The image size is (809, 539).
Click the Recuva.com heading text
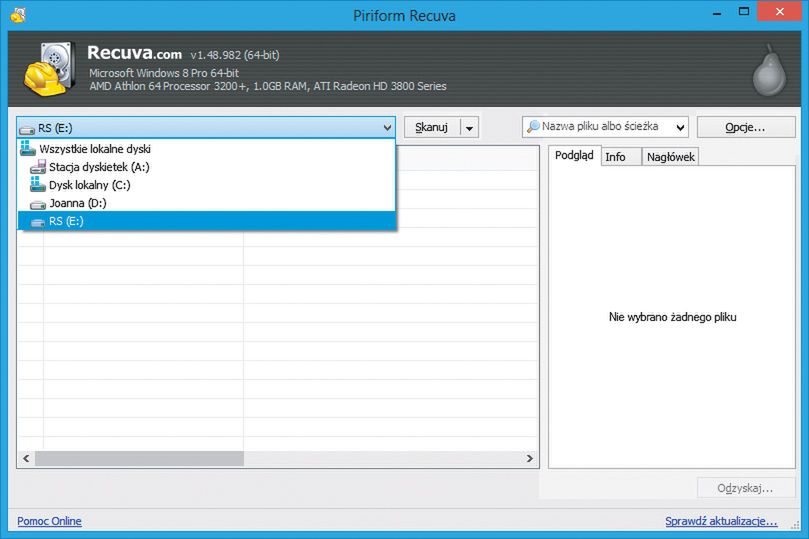pyautogui.click(x=134, y=53)
